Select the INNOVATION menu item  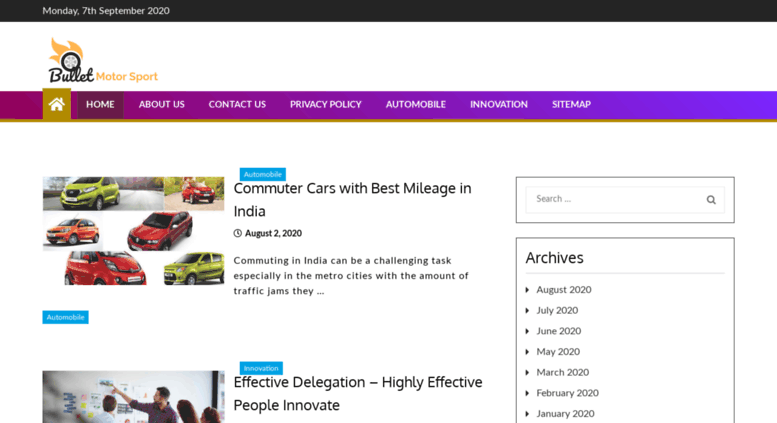499,105
